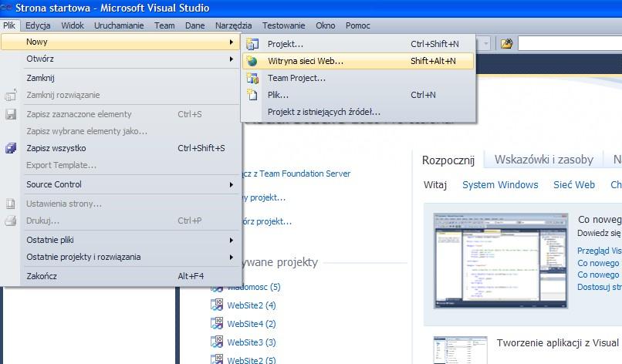622x364 pixels.
Task: Switch to Wskazówki i zasoby tab
Action: (543, 160)
